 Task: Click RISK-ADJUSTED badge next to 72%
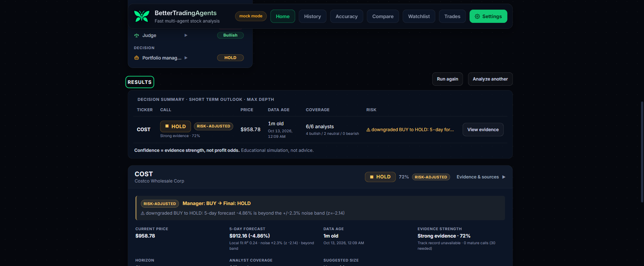431,177
